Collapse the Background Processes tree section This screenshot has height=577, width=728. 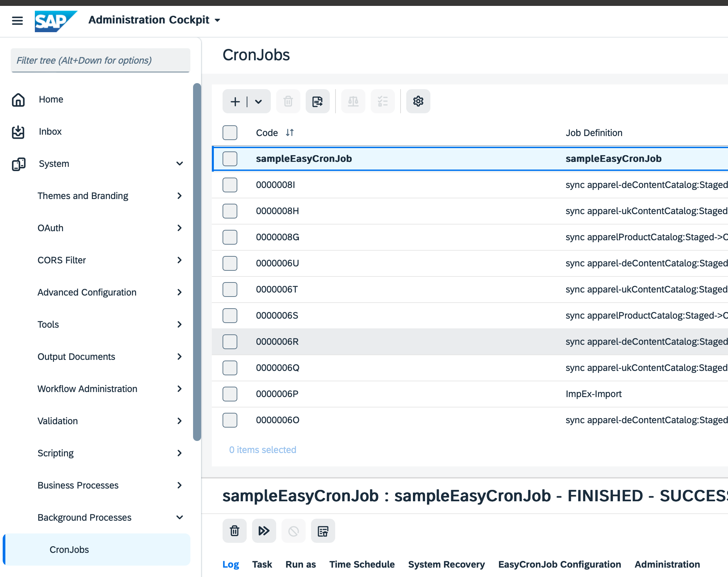(179, 517)
